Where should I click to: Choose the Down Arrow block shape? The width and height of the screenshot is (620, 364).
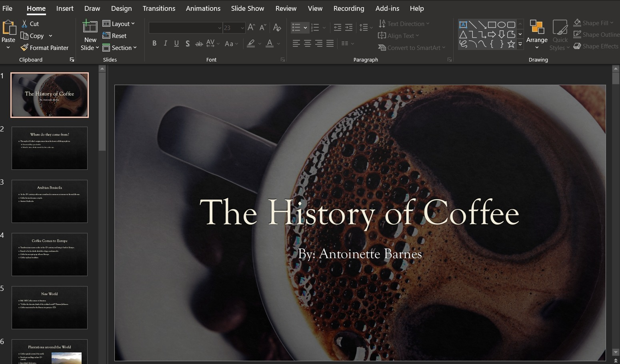502,34
